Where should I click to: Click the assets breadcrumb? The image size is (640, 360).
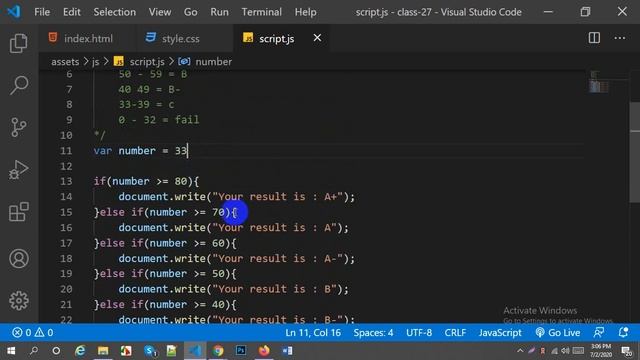(x=65, y=62)
